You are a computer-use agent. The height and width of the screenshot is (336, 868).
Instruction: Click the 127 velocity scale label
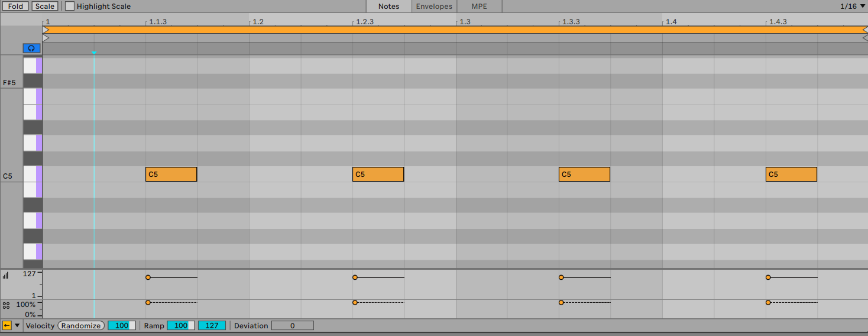tap(30, 274)
